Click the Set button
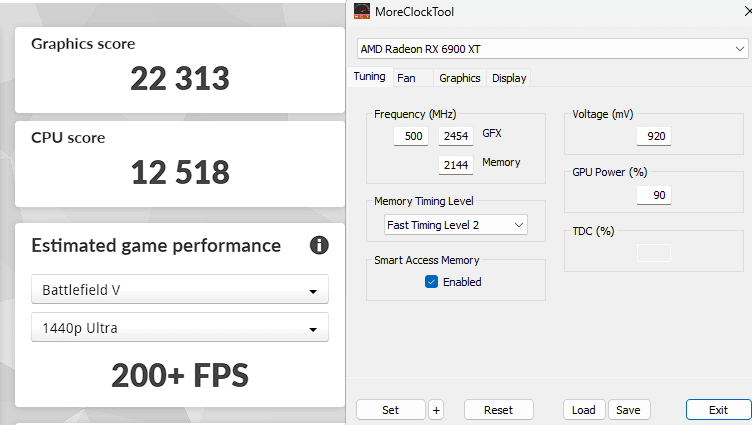The height and width of the screenshot is (425, 752). coord(390,410)
